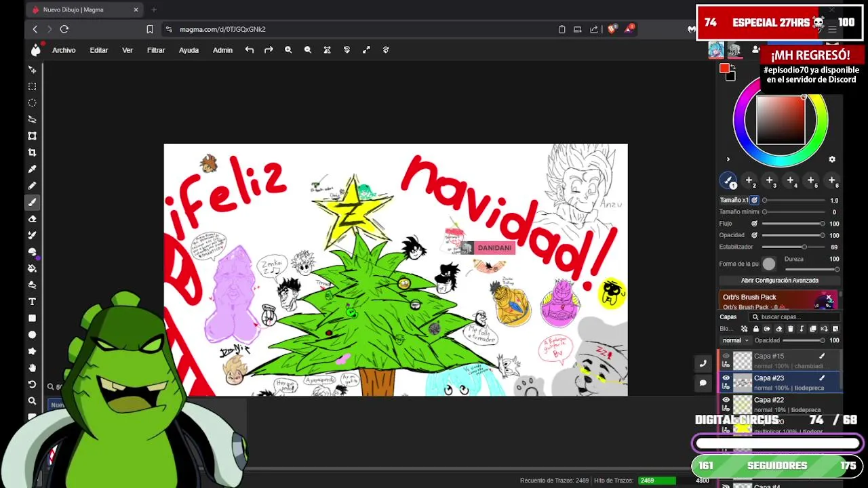This screenshot has height=488, width=868.
Task: Open the Filtrar menu
Action: [x=156, y=50]
